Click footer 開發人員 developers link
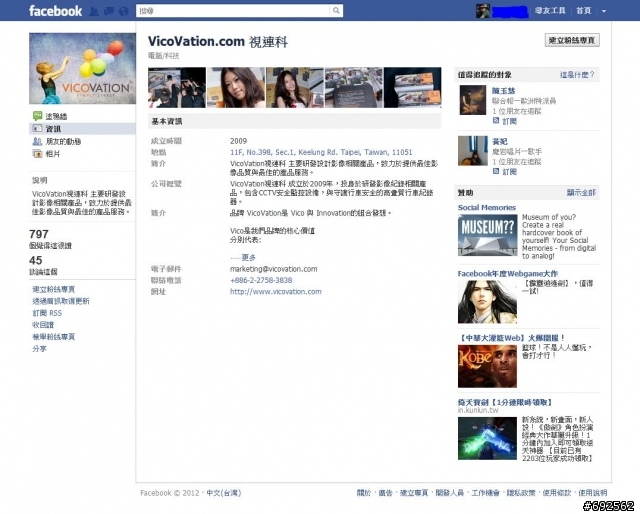 [x=450, y=493]
